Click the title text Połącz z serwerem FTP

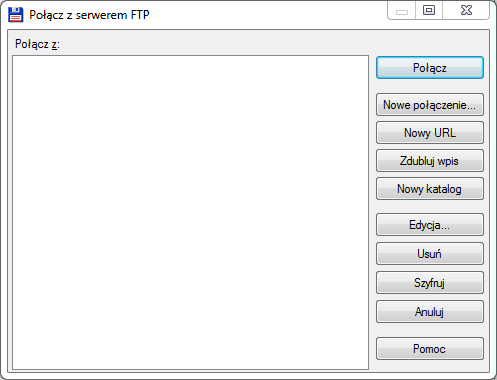click(x=89, y=15)
